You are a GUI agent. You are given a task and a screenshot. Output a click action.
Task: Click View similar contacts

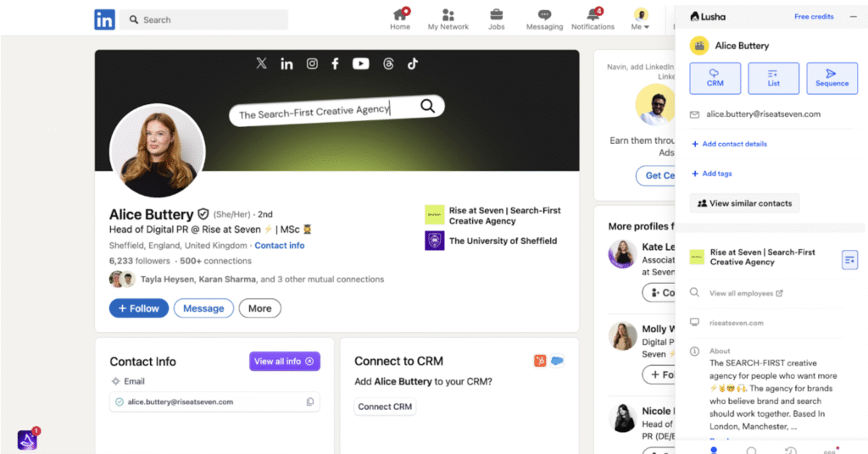(x=744, y=203)
